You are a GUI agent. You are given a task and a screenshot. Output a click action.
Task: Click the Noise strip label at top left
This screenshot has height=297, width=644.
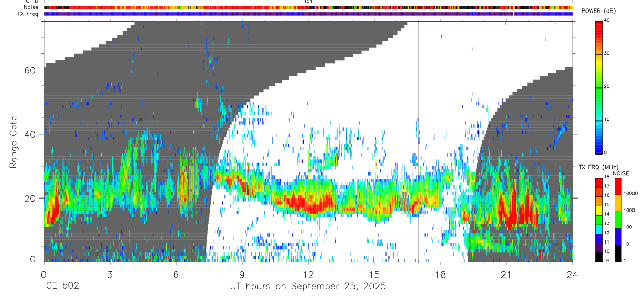click(x=31, y=7)
